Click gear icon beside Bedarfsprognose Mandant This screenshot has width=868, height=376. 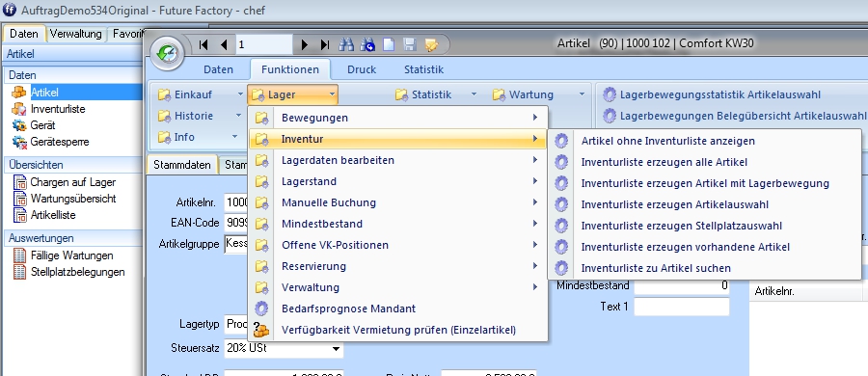261,309
